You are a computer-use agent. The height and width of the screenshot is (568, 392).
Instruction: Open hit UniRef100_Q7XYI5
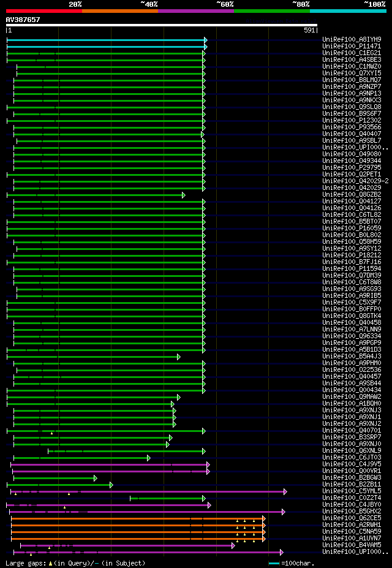coord(352,73)
